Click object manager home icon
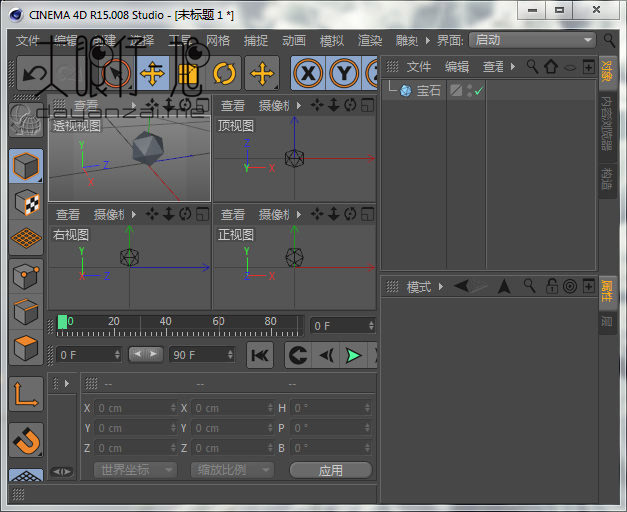Viewport: 627px width, 512px height. 551,66
